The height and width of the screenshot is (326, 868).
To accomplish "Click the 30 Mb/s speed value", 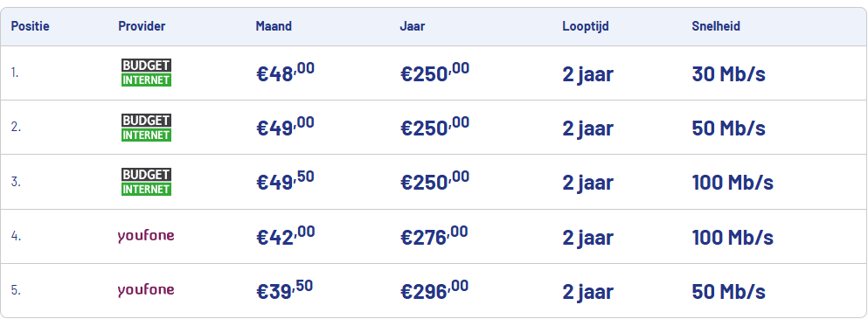I will 728,73.
